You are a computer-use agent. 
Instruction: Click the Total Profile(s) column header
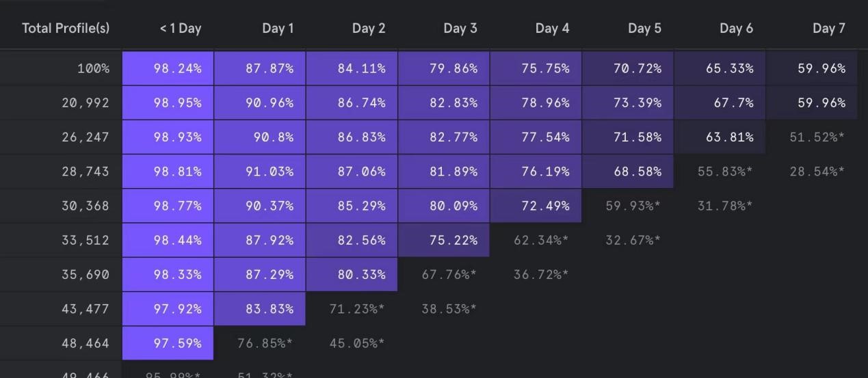pos(66,28)
